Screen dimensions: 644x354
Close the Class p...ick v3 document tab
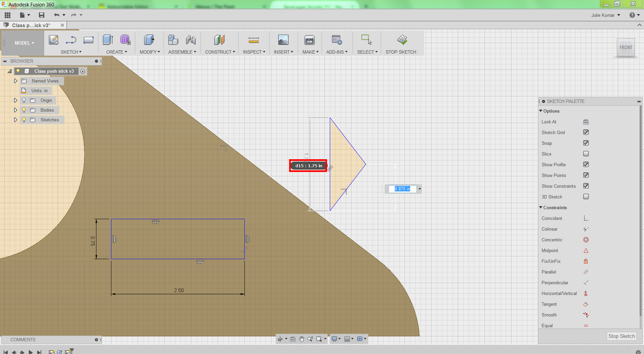[62, 25]
